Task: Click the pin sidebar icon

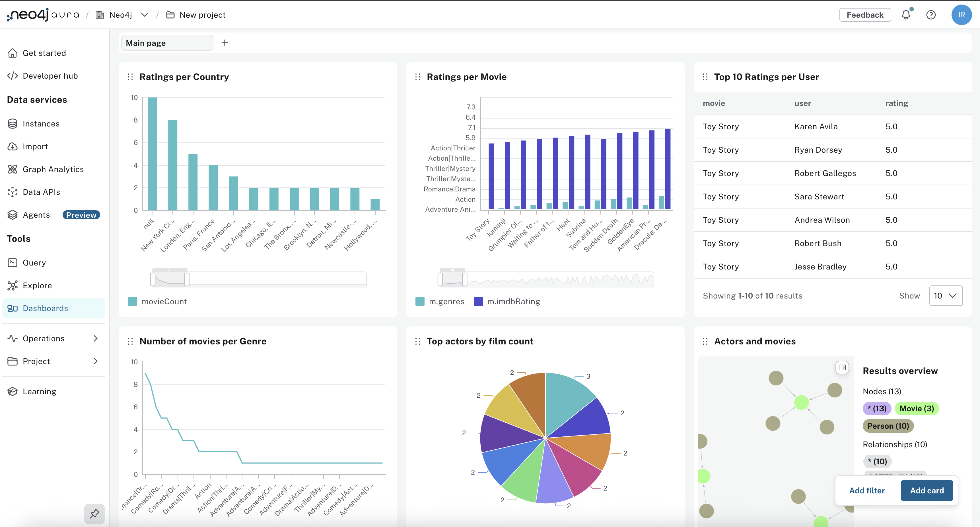Action: coord(94,514)
